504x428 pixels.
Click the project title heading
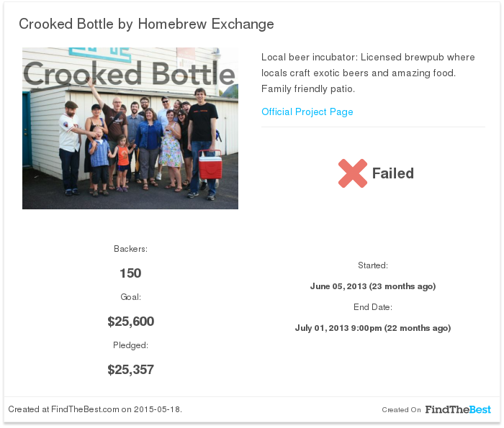[x=146, y=24]
